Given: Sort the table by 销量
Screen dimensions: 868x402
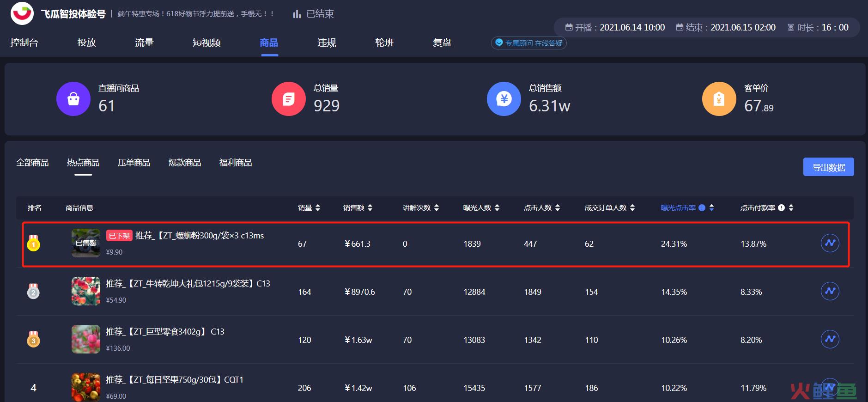Looking at the screenshot, I should 318,208.
